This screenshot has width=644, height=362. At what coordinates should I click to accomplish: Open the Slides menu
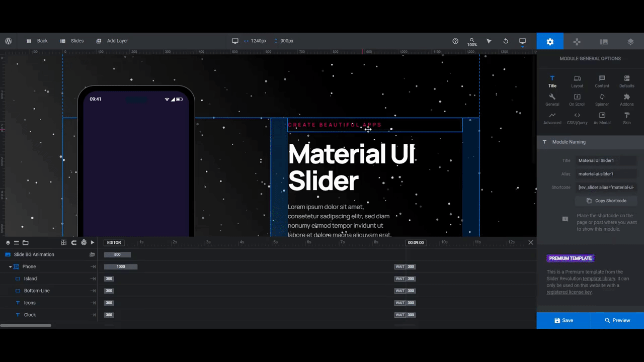(x=72, y=41)
